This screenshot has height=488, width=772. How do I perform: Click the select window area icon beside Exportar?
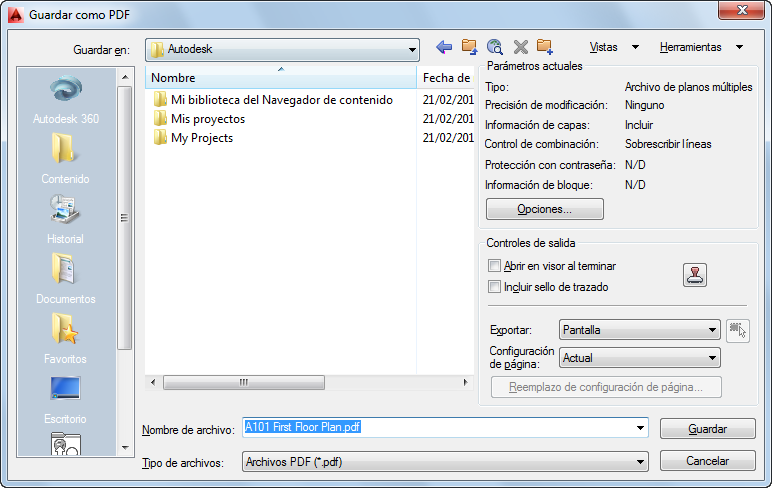click(x=738, y=330)
